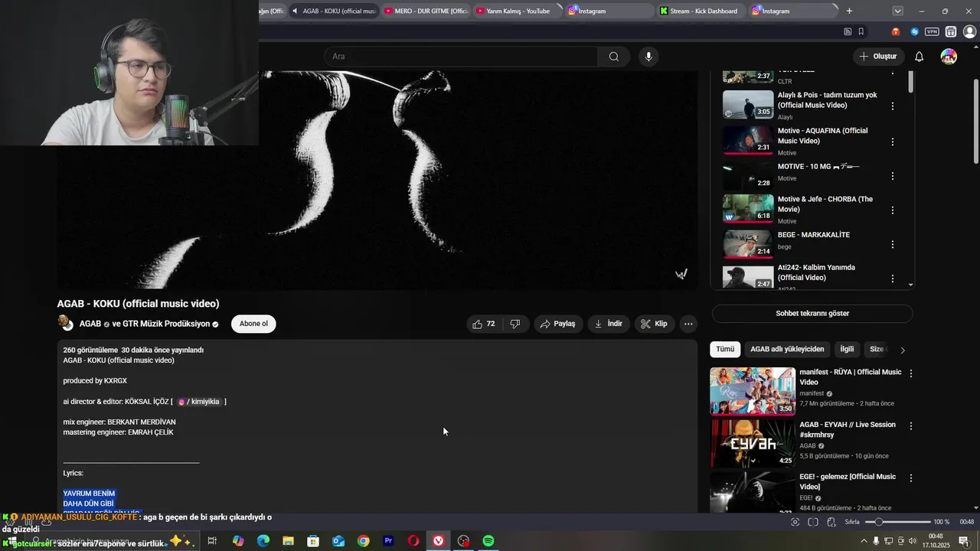Switch to Stream - Kick Dashboard tab

(x=701, y=11)
